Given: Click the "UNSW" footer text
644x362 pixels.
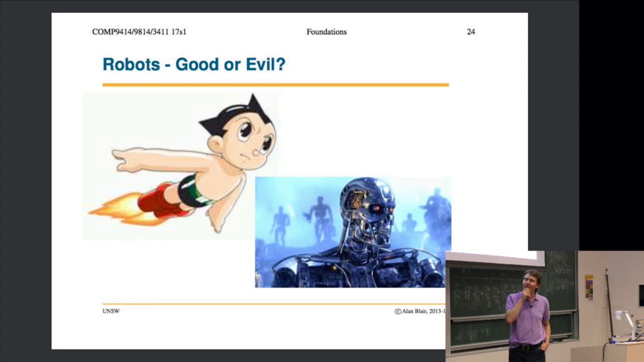Looking at the screenshot, I should 111,311.
